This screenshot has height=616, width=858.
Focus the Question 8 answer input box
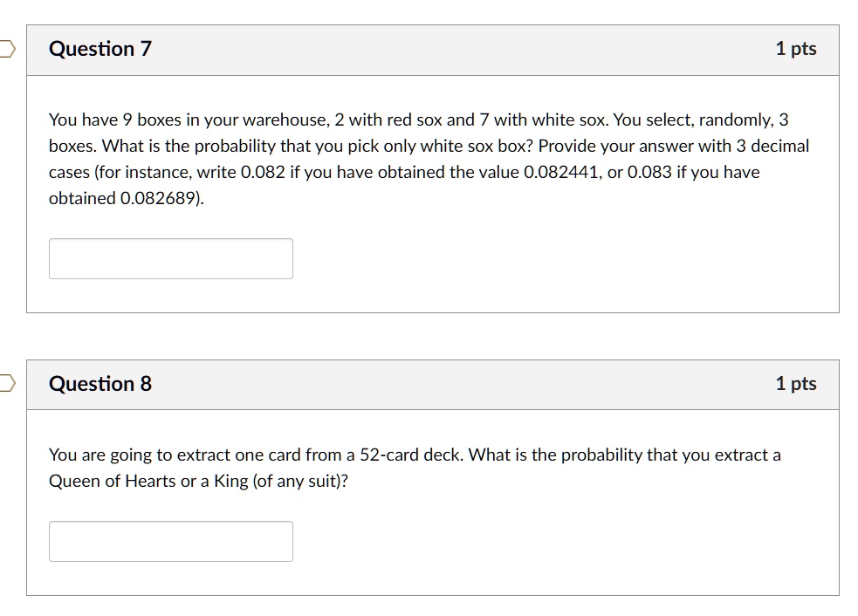pyautogui.click(x=171, y=541)
